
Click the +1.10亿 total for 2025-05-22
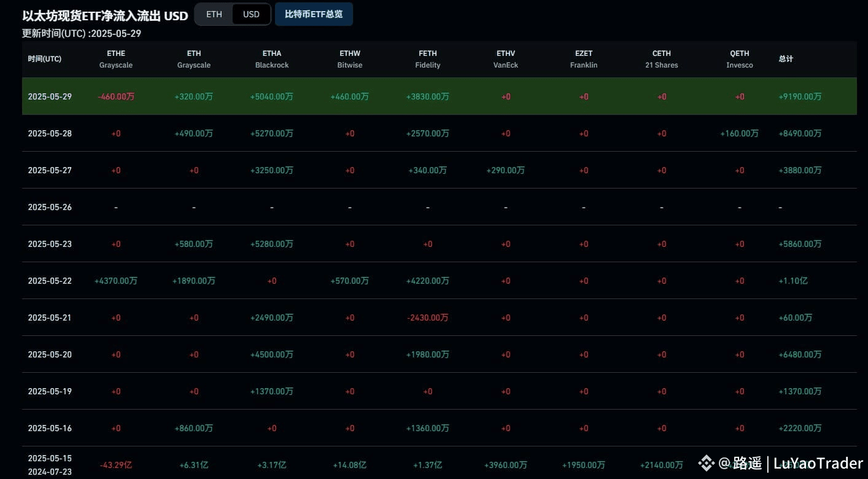click(x=793, y=281)
